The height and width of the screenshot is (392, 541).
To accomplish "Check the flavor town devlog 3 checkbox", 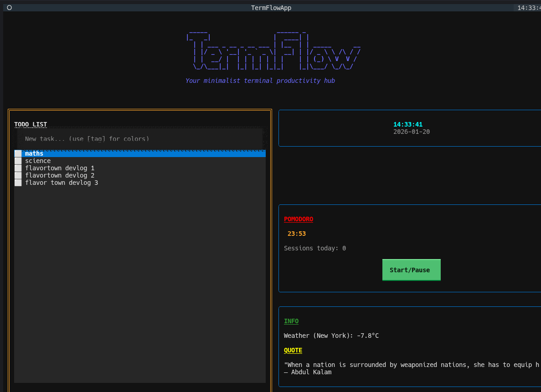I will pos(18,183).
